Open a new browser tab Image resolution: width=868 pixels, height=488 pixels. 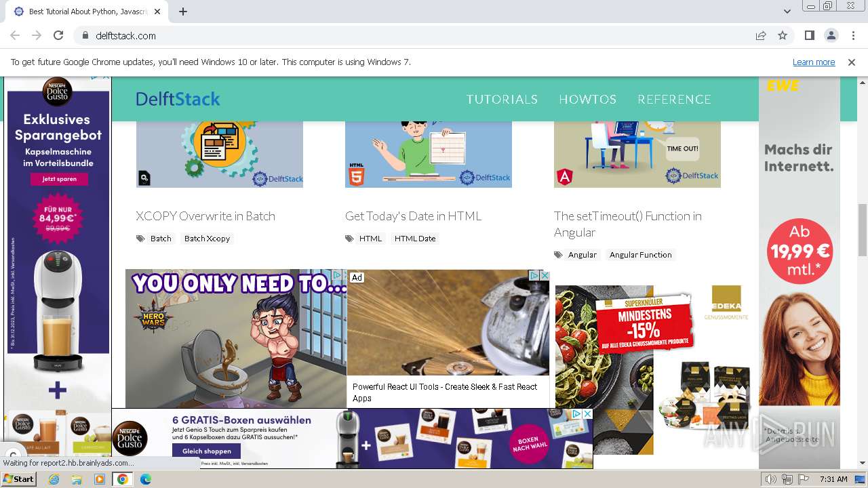coord(183,12)
